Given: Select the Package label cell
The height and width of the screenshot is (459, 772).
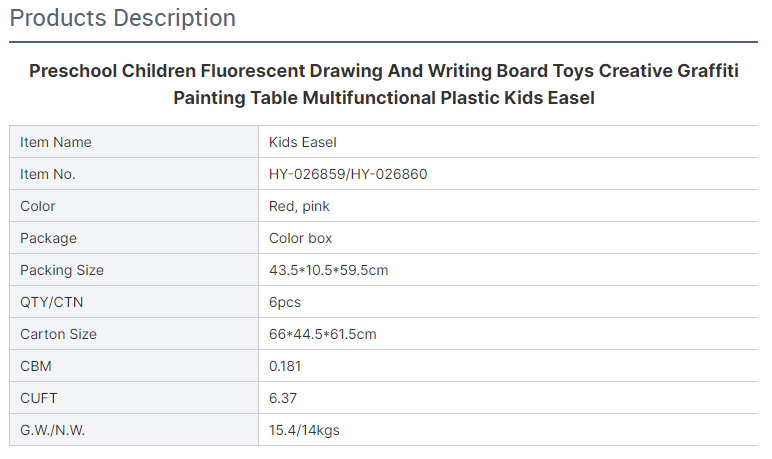Looking at the screenshot, I should [134, 238].
